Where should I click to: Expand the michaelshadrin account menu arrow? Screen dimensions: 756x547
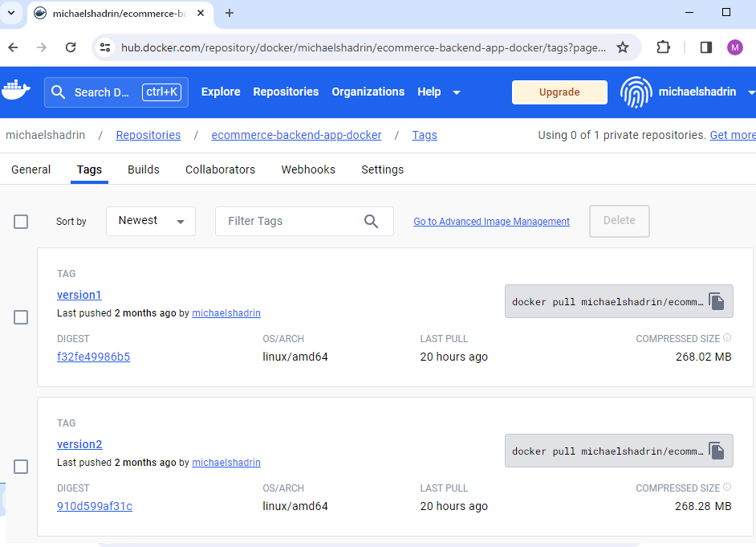(x=751, y=92)
